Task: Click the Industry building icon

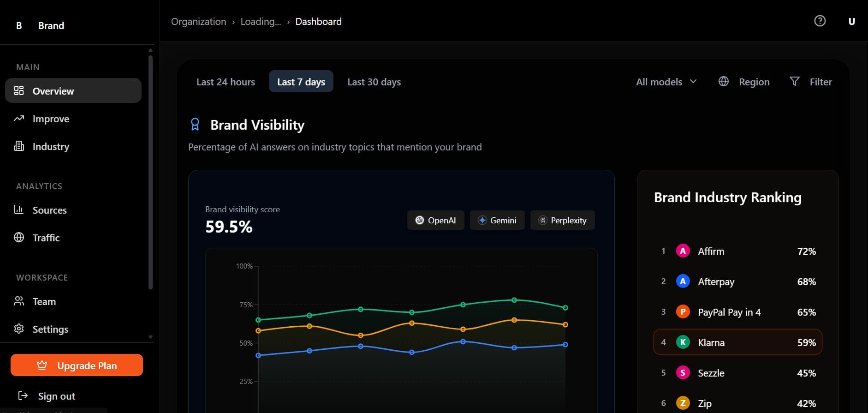Action: [19, 146]
